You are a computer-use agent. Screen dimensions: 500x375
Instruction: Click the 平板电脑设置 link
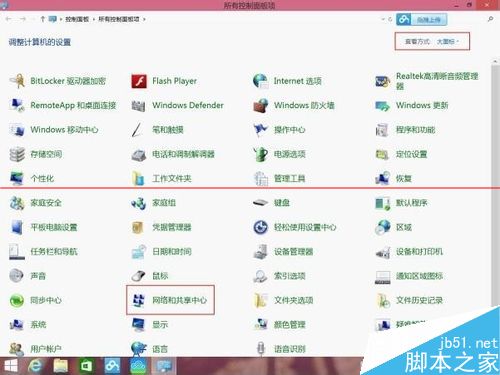point(54,227)
